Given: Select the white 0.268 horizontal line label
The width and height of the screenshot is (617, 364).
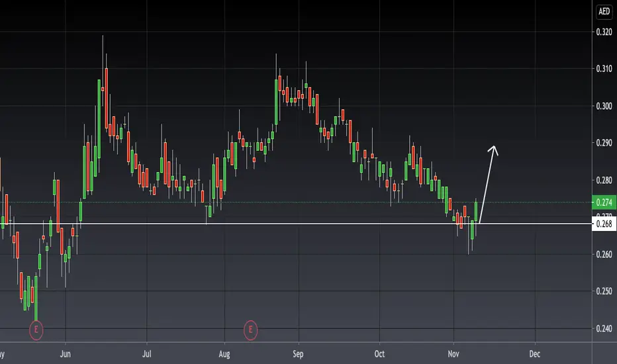Looking at the screenshot, I should pos(604,224).
